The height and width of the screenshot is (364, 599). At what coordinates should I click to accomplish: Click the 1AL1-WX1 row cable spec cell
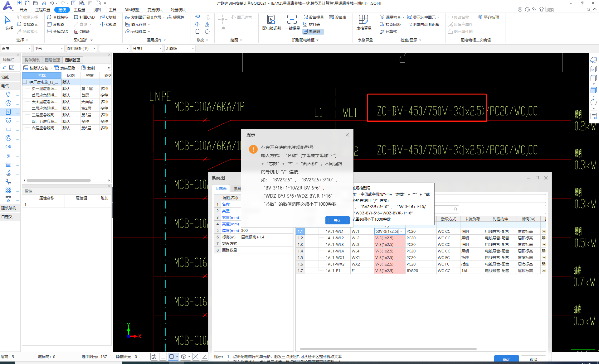click(x=389, y=257)
